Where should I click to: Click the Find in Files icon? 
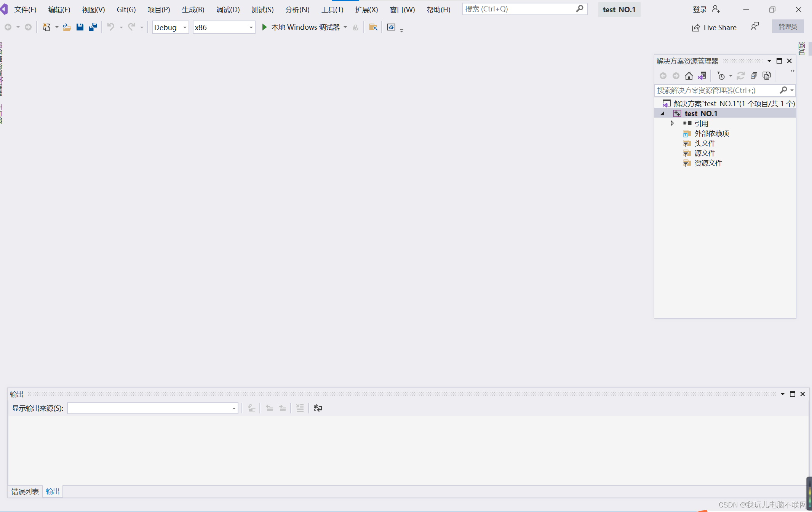point(373,27)
